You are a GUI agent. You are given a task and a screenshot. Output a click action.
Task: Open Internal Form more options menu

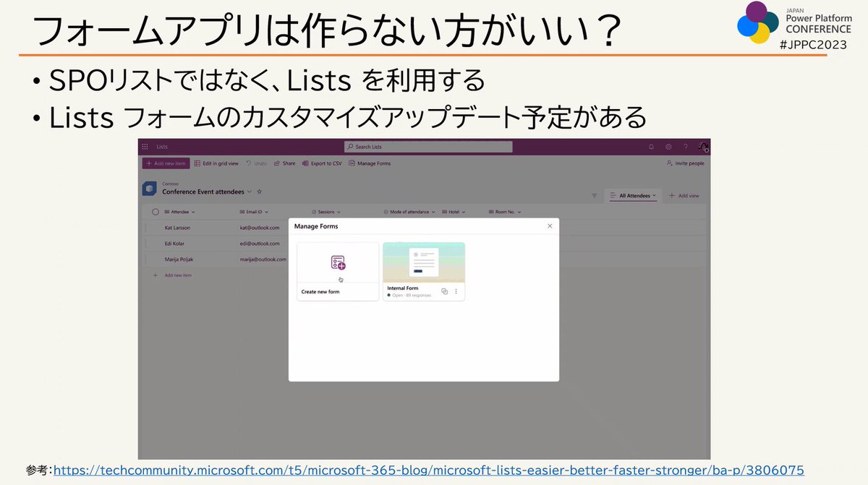(456, 291)
